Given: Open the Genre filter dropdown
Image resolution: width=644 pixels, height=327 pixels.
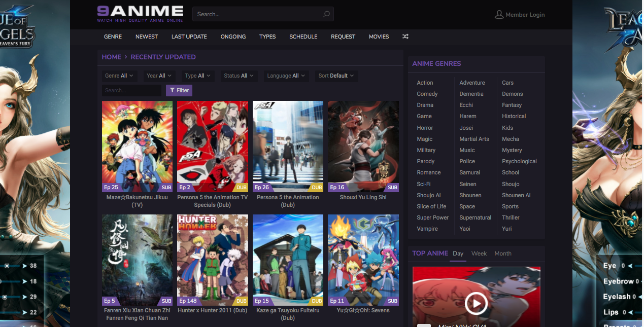Looking at the screenshot, I should [x=119, y=76].
